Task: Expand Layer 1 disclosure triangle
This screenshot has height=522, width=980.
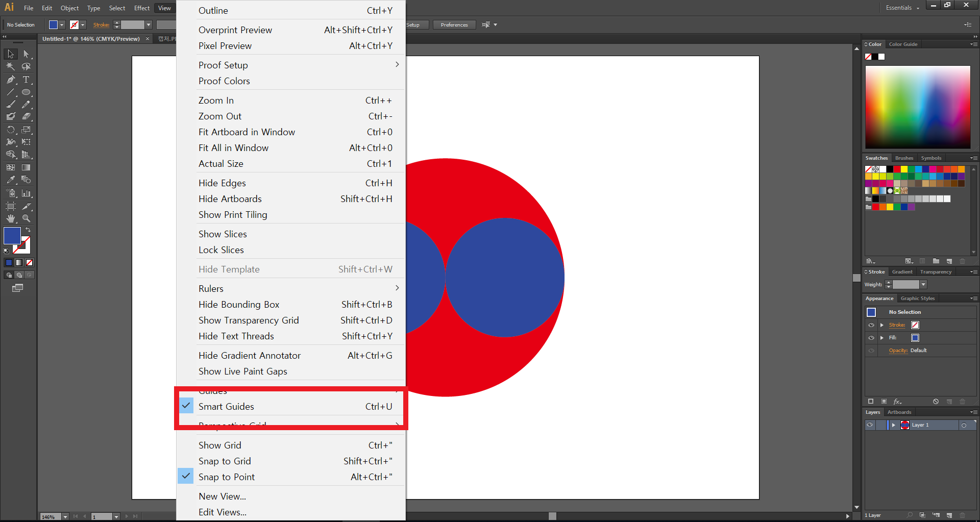Action: (894, 425)
